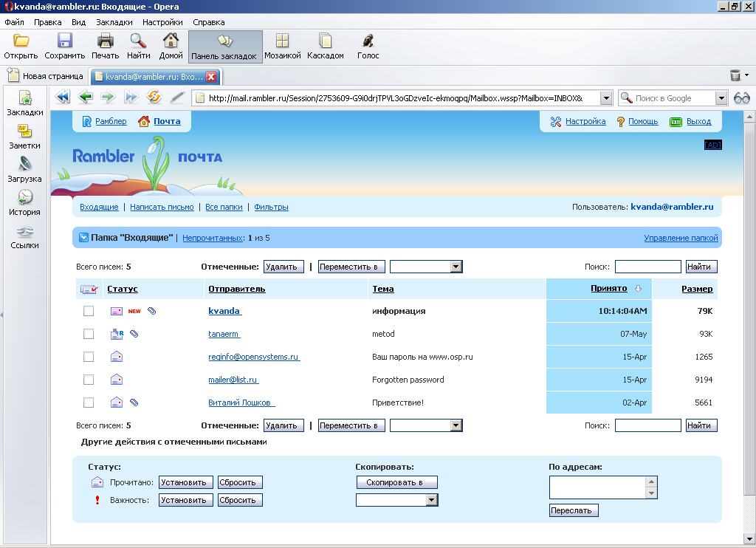Open the Закладки sidebar panel icon

25,98
